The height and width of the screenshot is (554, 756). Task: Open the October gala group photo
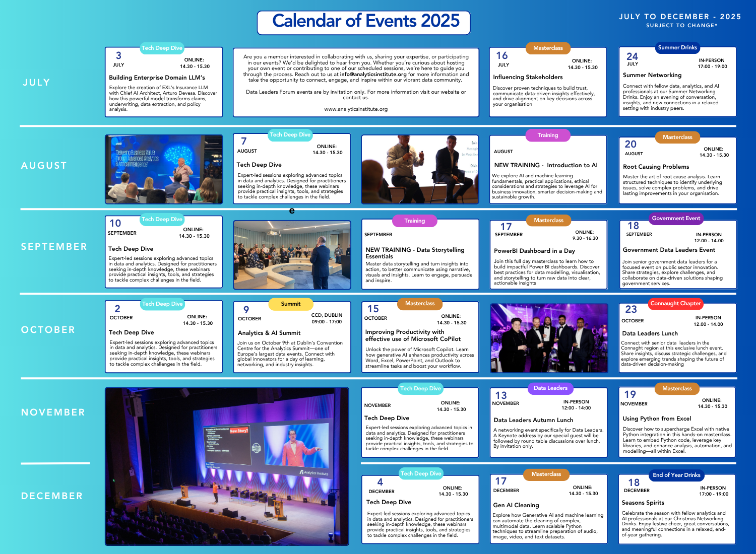(x=548, y=338)
